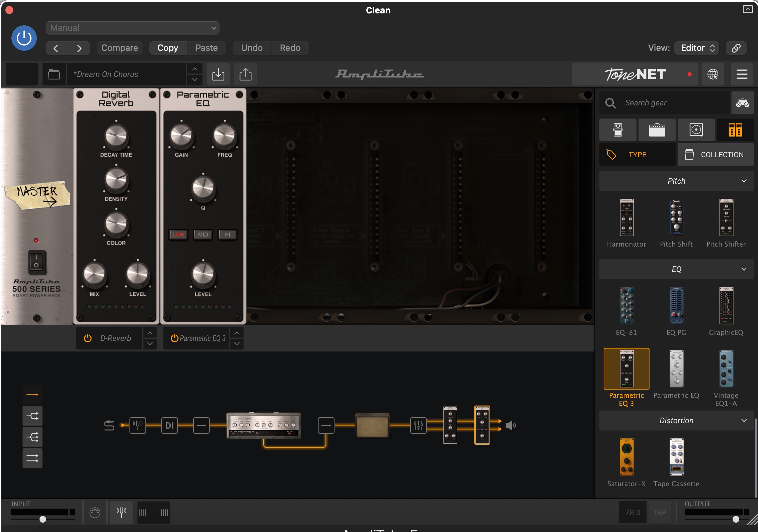
Task: Click the export preset share icon
Action: (x=245, y=74)
